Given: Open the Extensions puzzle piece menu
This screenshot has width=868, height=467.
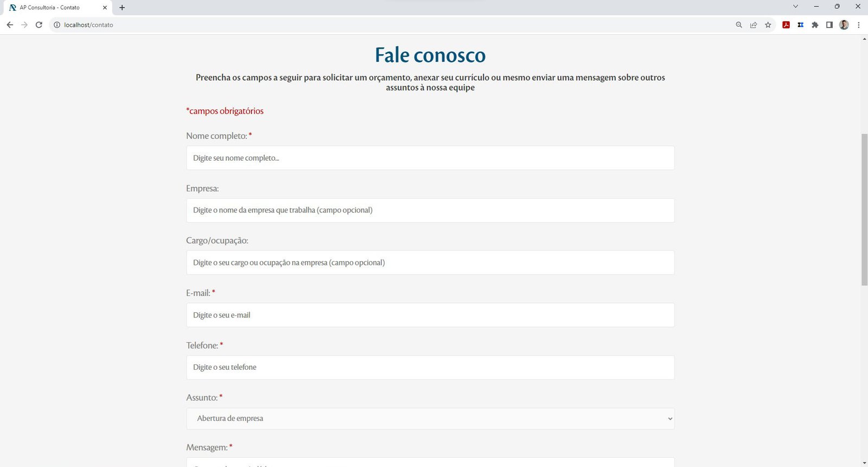Looking at the screenshot, I should (x=815, y=25).
